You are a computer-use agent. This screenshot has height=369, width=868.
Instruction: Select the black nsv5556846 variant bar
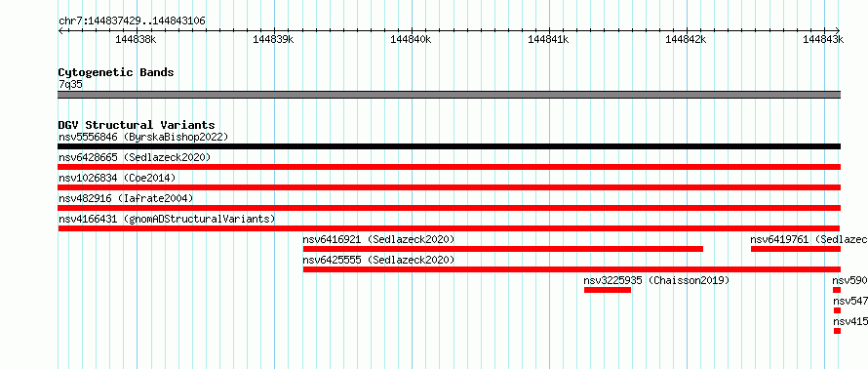[449, 146]
